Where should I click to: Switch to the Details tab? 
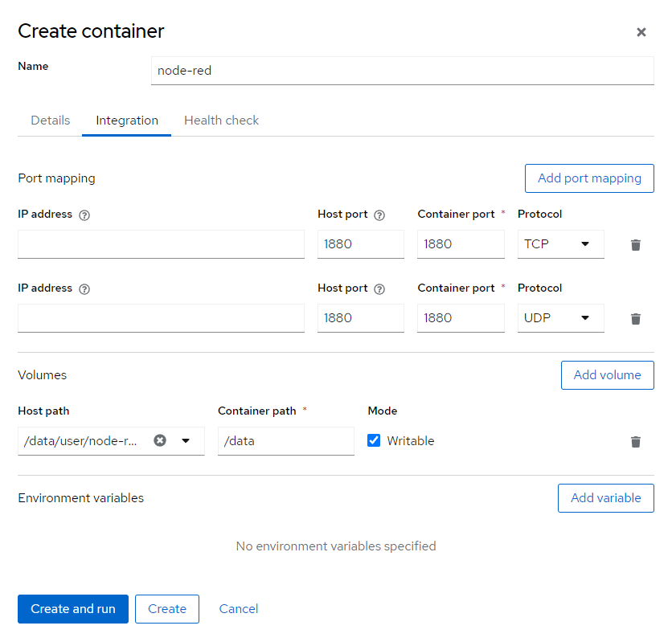click(x=51, y=121)
